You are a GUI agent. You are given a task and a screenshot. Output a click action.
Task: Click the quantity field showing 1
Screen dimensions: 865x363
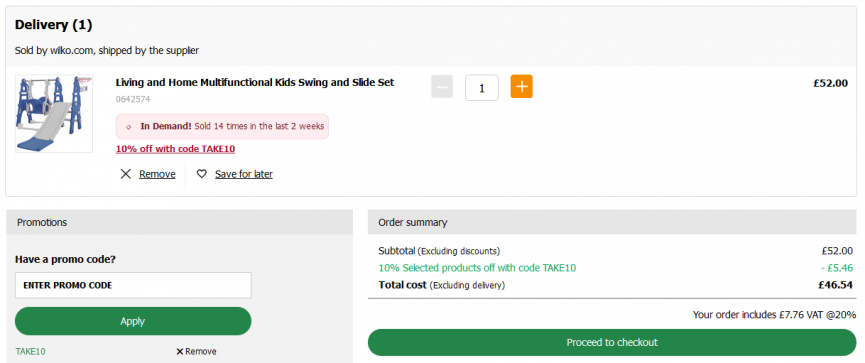tap(482, 88)
